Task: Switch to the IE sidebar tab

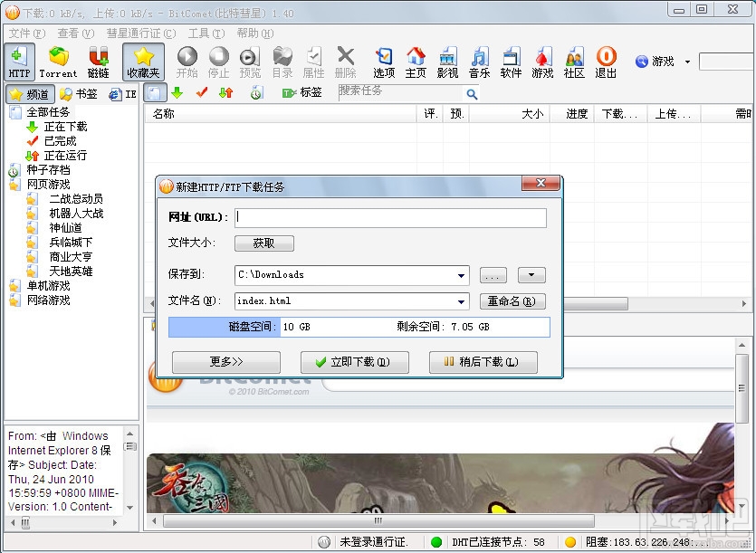Action: (122, 94)
